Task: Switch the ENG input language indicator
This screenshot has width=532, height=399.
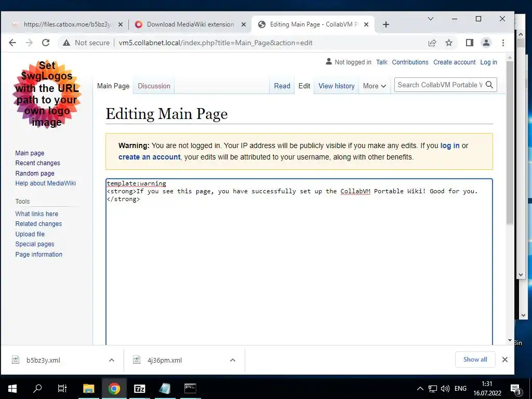Action: tap(460, 389)
